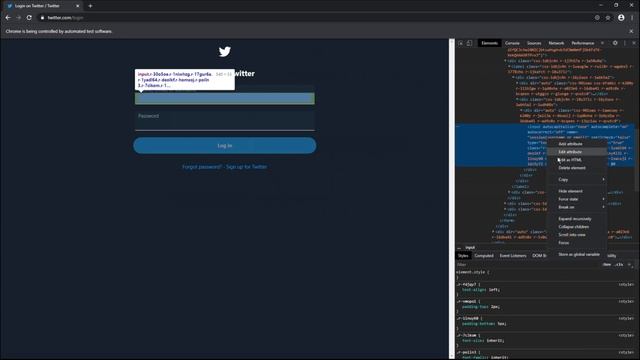Switch to the Performance tab

coord(582,43)
